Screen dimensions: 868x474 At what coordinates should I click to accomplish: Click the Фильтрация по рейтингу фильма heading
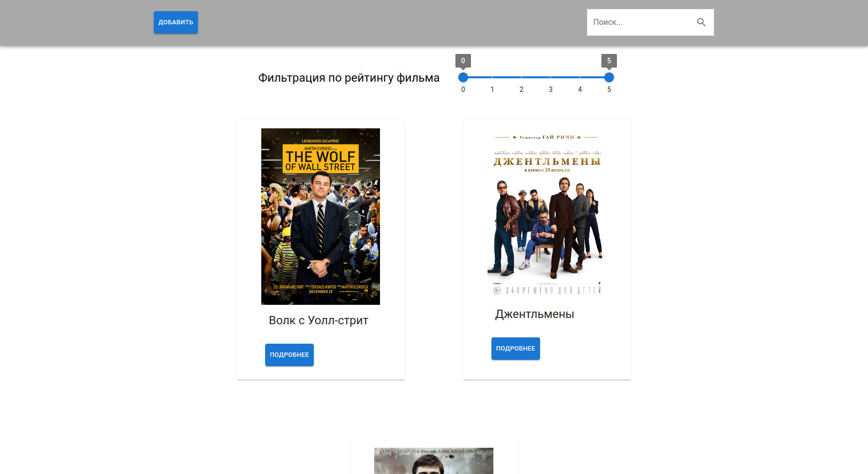(x=348, y=77)
